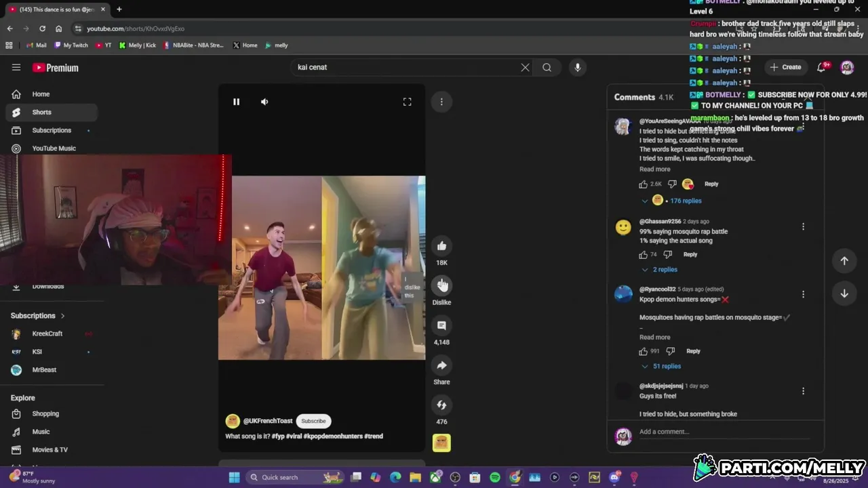Image resolution: width=868 pixels, height=488 pixels.
Task: Mute the Shorts video volume
Action: (264, 102)
